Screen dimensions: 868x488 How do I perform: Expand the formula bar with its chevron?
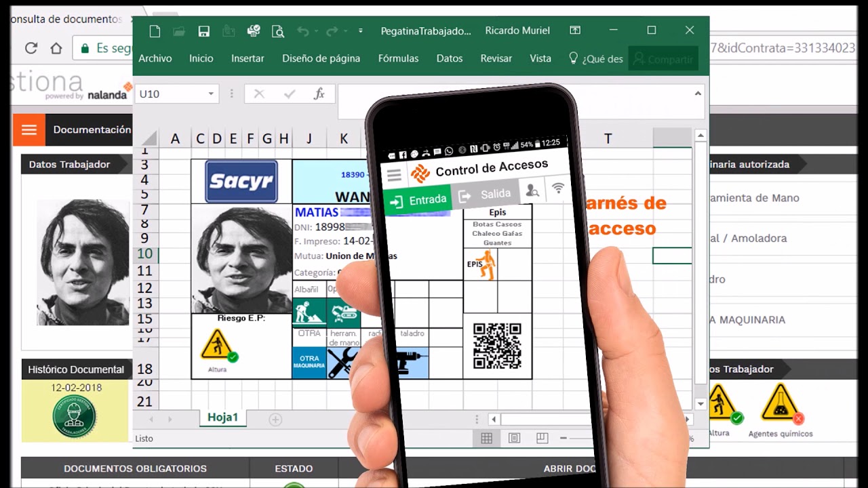(698, 94)
